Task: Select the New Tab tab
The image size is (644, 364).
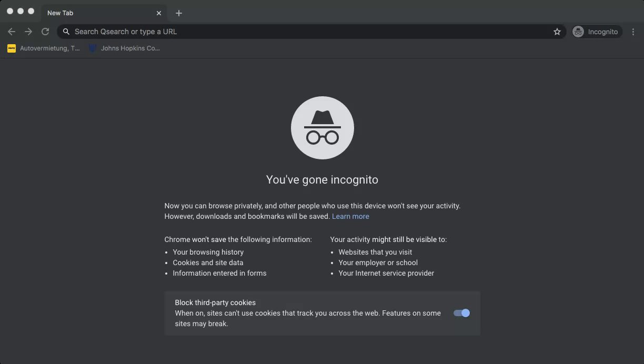Action: point(95,13)
